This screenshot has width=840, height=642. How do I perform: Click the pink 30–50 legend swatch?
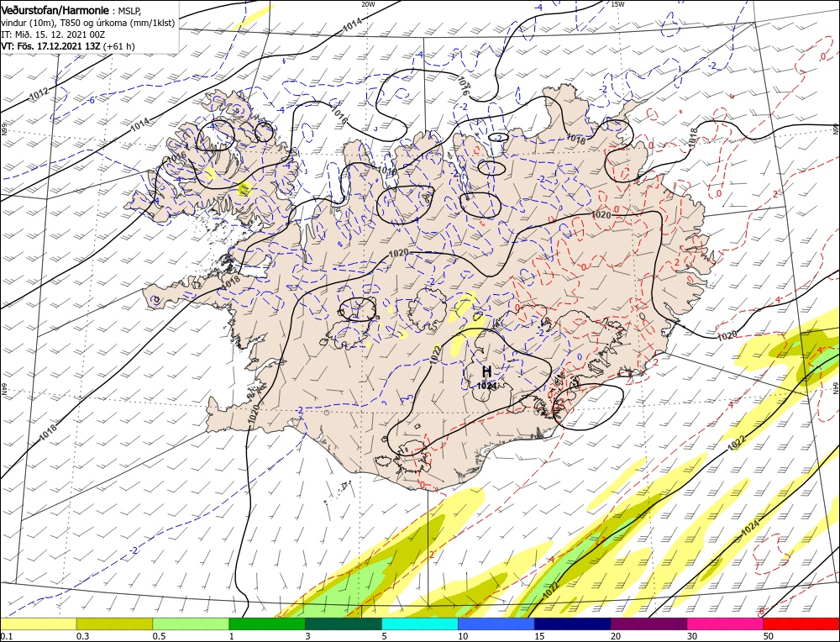[726, 624]
